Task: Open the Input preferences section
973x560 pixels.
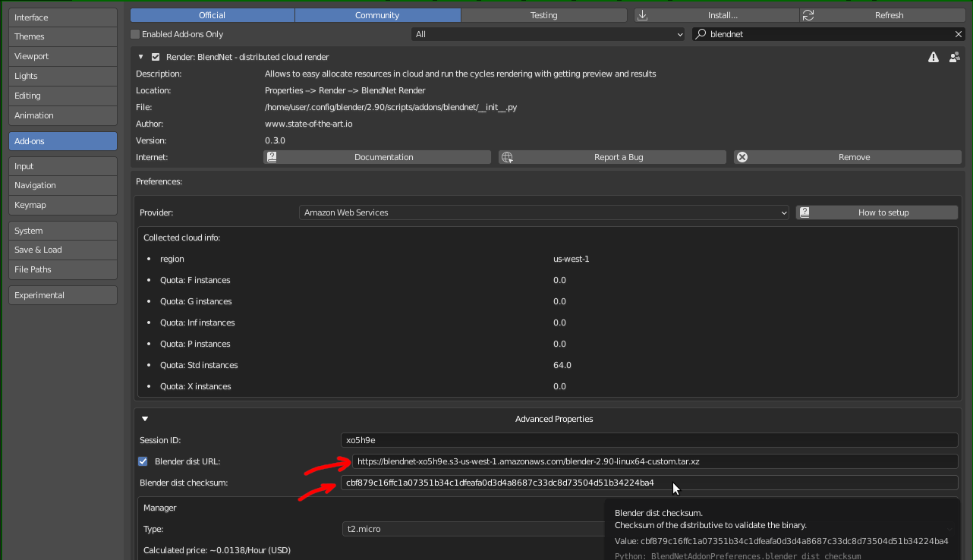Action: click(x=63, y=166)
